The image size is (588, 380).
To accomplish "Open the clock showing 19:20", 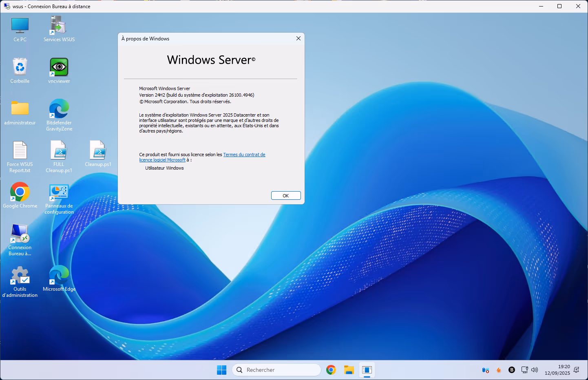I will [x=557, y=370].
